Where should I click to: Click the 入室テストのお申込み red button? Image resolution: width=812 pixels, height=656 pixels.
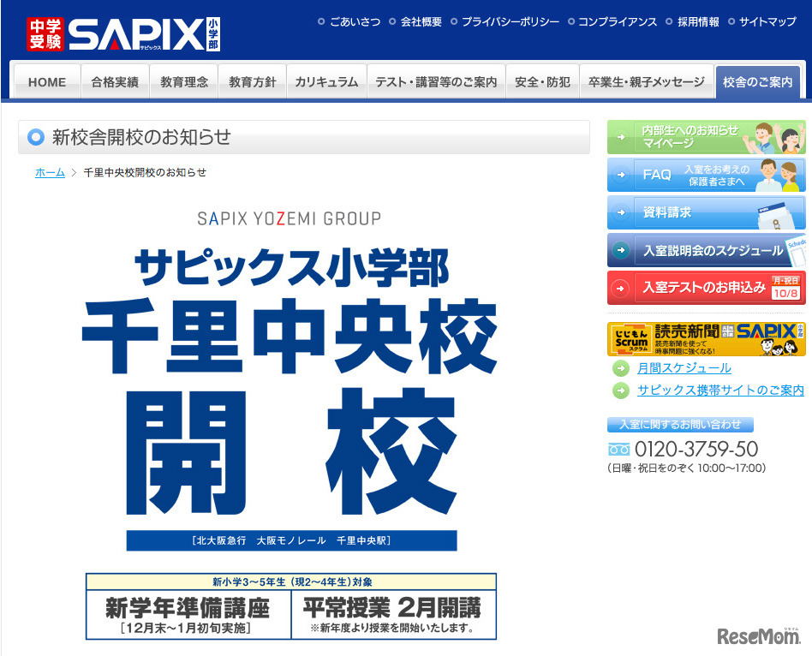click(x=707, y=288)
